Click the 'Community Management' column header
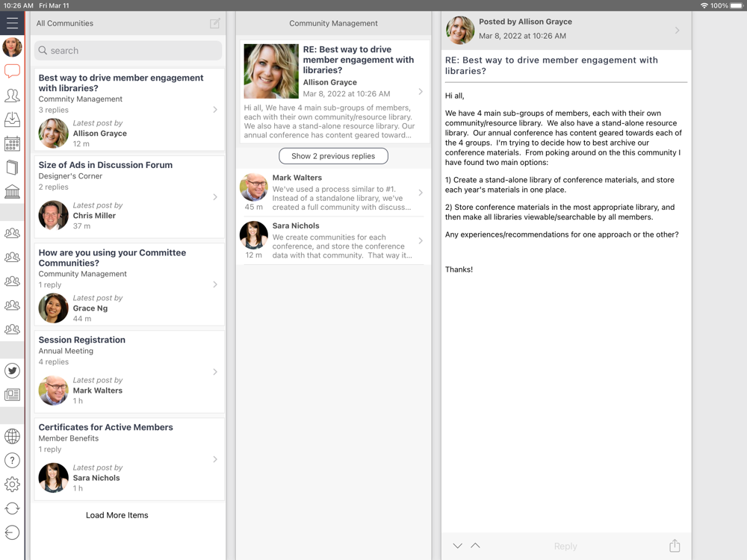This screenshot has width=747, height=560. tap(333, 23)
